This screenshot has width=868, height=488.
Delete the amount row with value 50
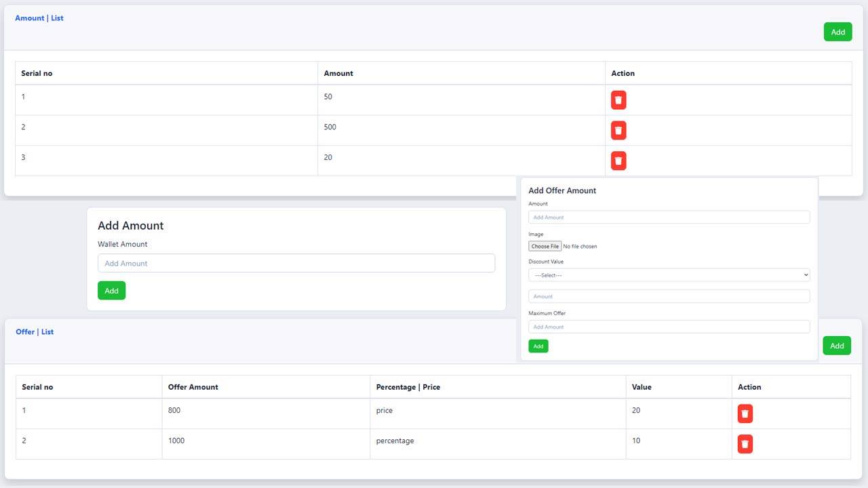tap(618, 100)
